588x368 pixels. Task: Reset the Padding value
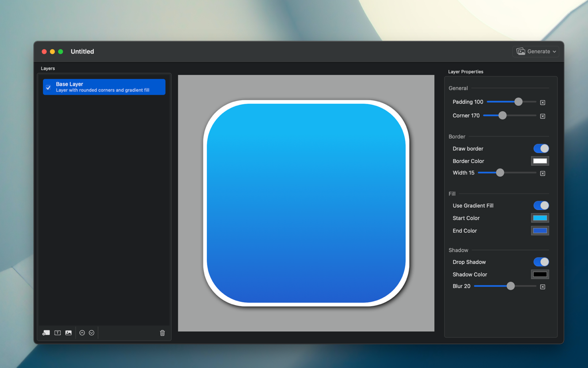(542, 103)
